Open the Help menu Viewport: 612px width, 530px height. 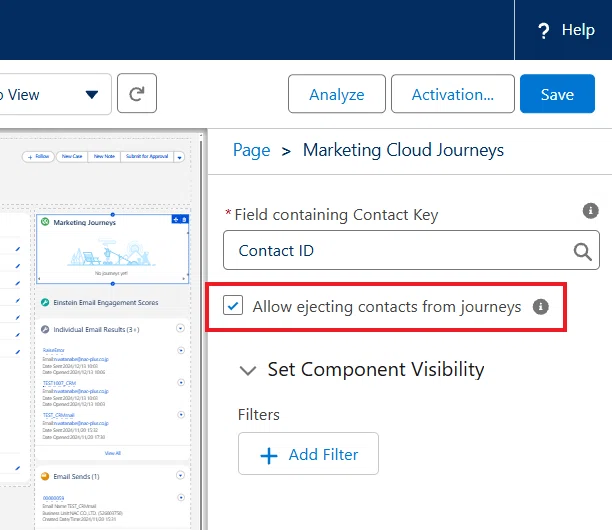(566, 30)
